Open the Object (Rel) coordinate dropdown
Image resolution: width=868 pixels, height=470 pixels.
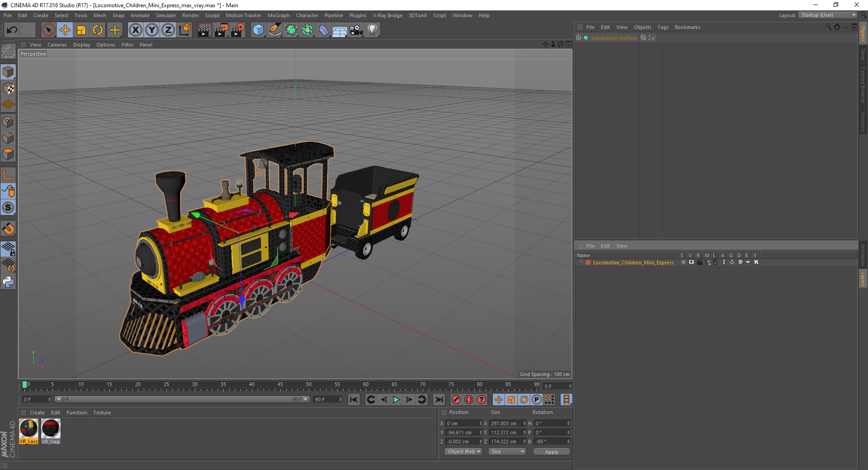point(464,451)
